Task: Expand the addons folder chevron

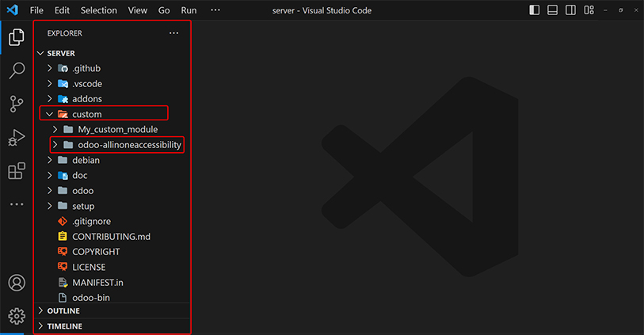Action: coord(49,98)
